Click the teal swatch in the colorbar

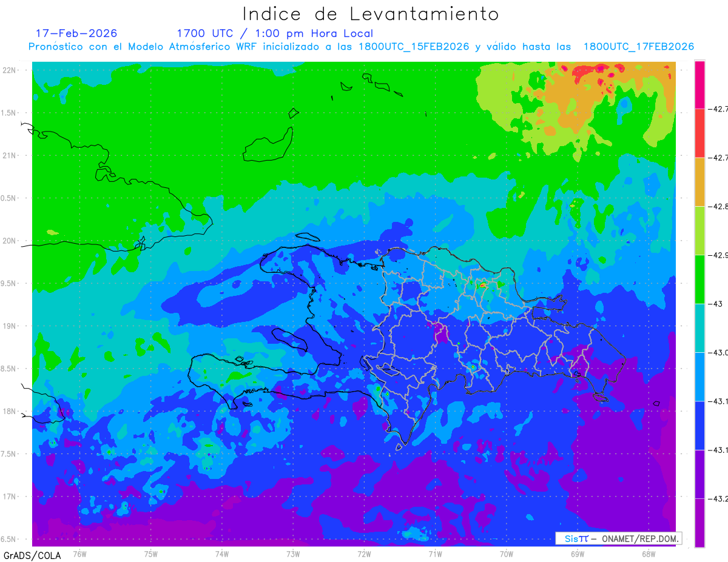pos(699,328)
